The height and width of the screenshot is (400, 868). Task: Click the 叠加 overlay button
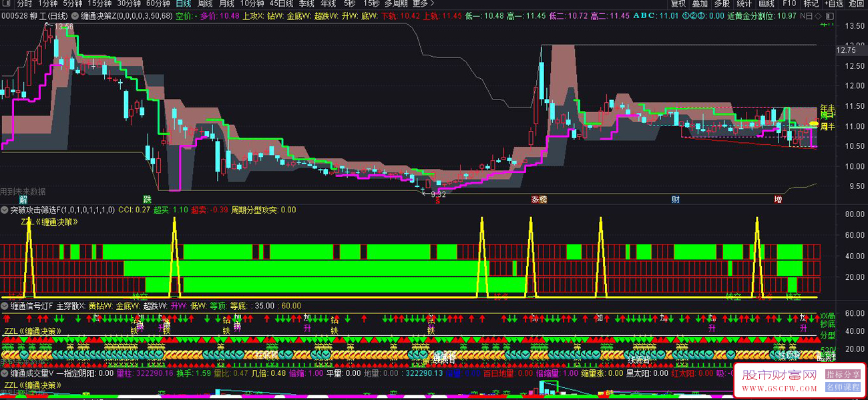point(700,3)
